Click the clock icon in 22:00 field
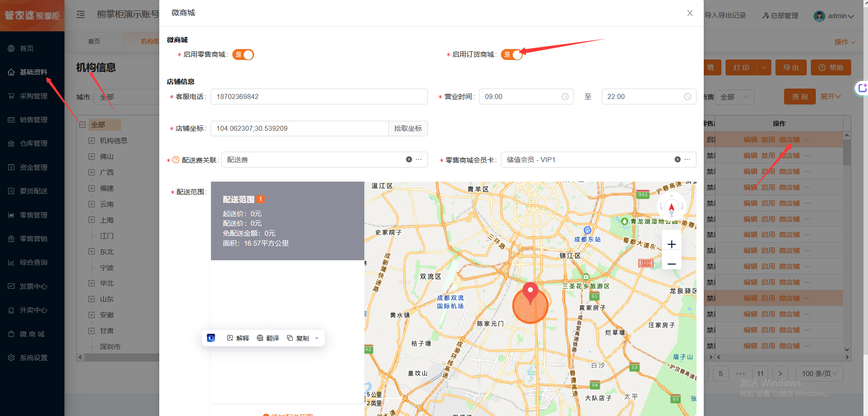Viewport: 868px width, 416px height. coord(687,97)
